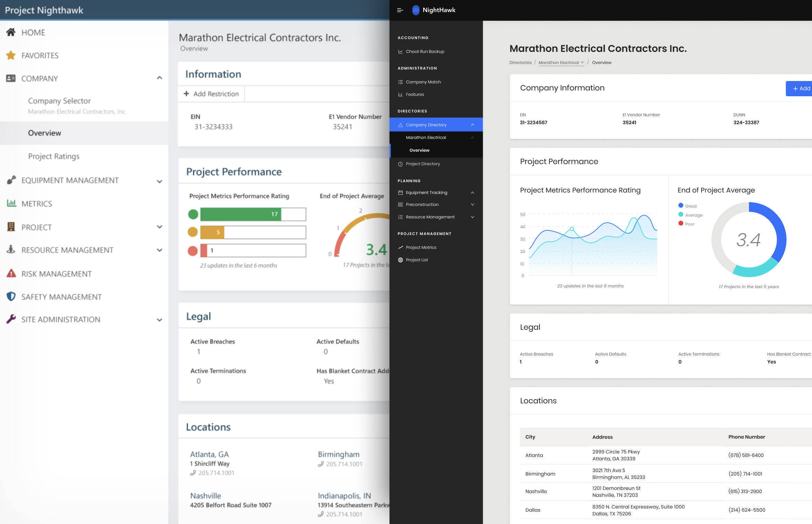Click the green 17 performance rating bar
812x524 pixels.
241,214
